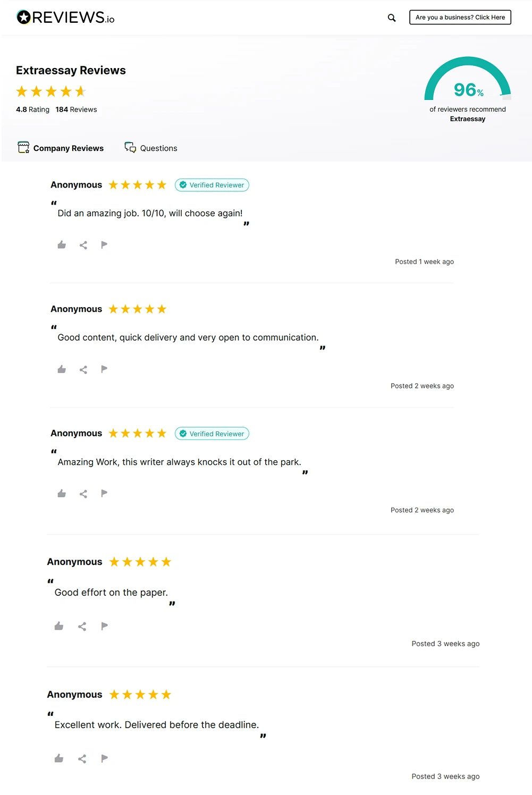Share the 'Excellent work' review

82,759
